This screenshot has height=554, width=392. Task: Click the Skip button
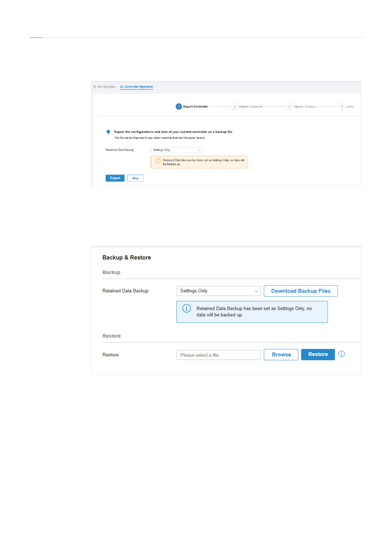click(135, 178)
